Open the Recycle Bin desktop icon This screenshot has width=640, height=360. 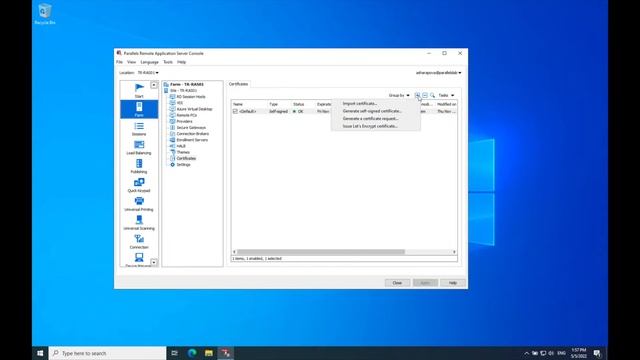tap(44, 14)
